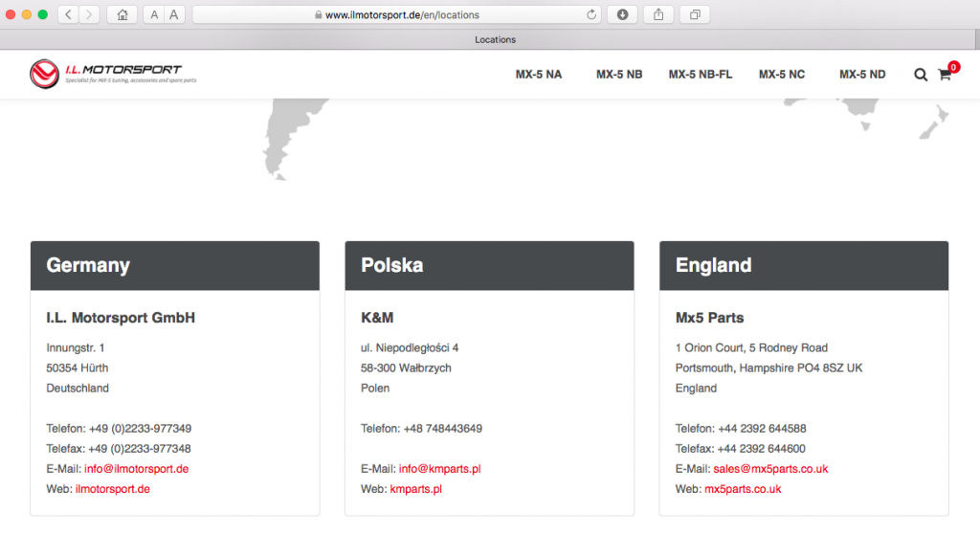Click the England card header
Screen dimensions: 980x534
pos(804,266)
